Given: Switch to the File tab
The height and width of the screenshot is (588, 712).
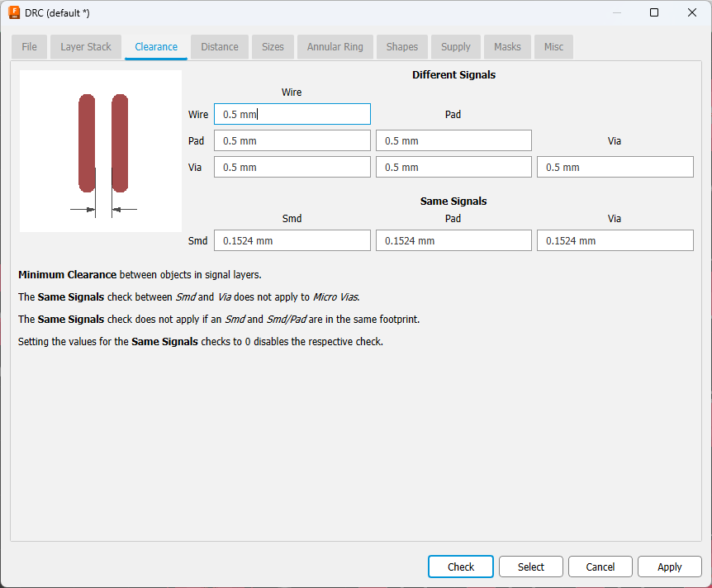Looking at the screenshot, I should tap(29, 47).
